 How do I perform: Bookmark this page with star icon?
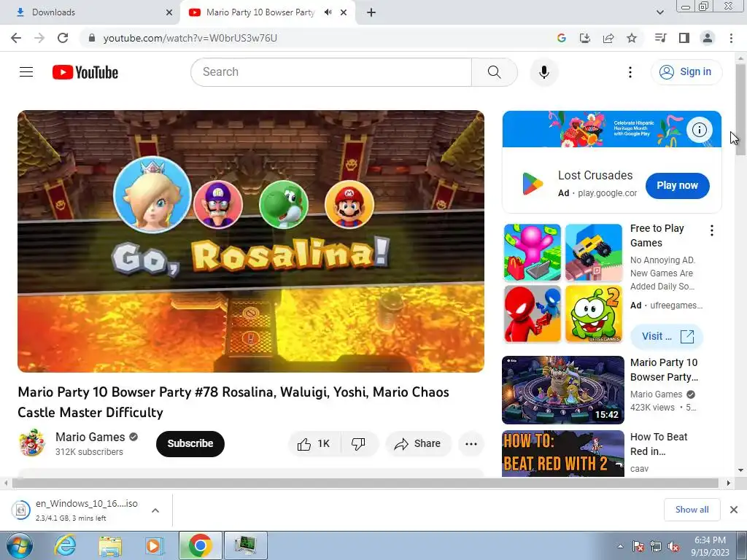point(632,38)
